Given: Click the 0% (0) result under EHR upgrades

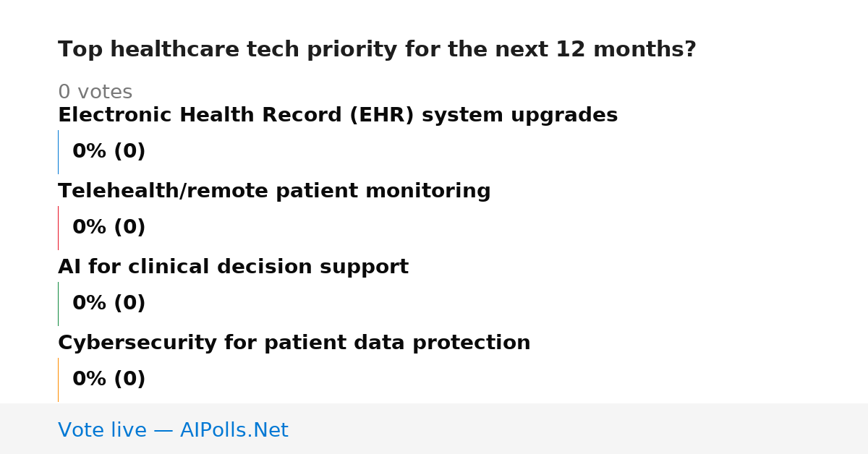Looking at the screenshot, I should (109, 152).
